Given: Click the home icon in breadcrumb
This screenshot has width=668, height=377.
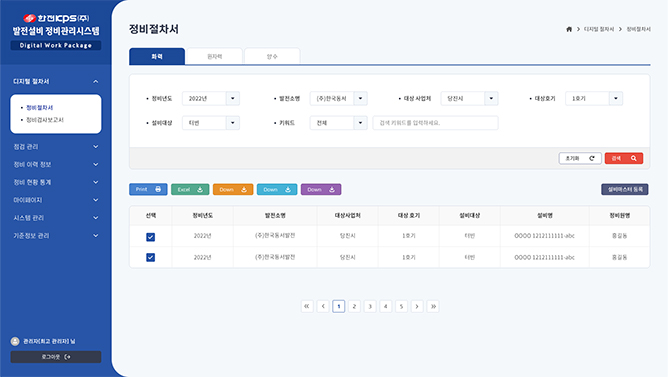Looking at the screenshot, I should (569, 29).
